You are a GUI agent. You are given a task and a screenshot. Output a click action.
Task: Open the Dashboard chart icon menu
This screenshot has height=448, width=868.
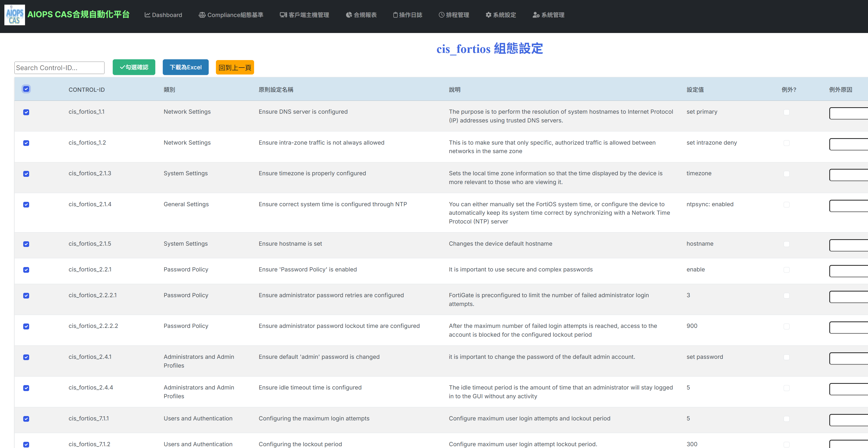coord(147,15)
